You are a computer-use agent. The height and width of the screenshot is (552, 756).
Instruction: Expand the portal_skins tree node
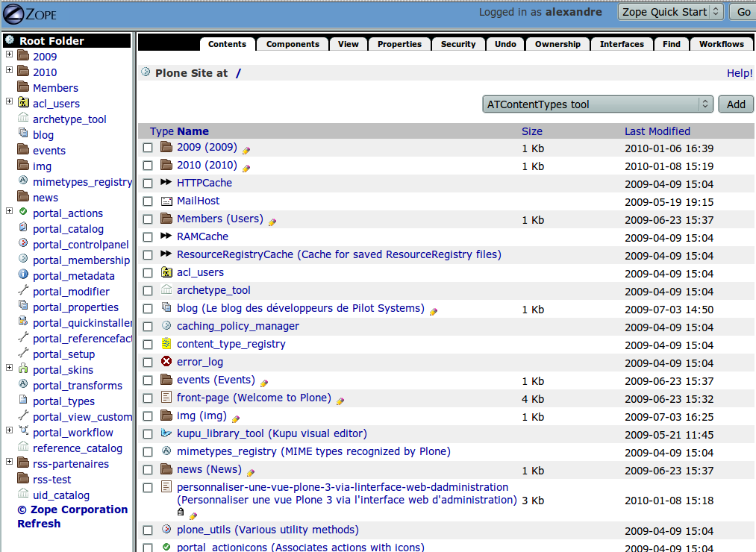click(x=9, y=368)
